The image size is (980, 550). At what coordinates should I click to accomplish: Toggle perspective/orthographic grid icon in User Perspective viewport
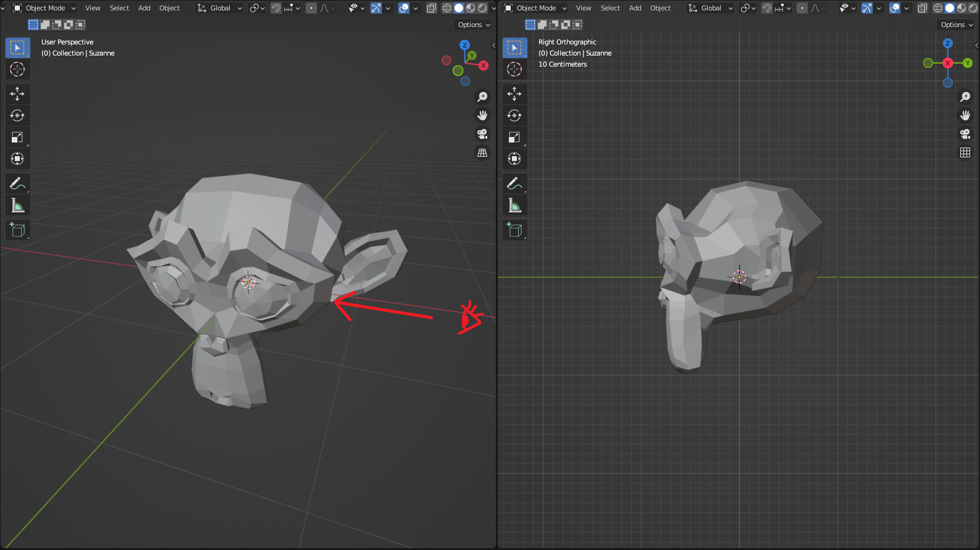click(x=482, y=152)
